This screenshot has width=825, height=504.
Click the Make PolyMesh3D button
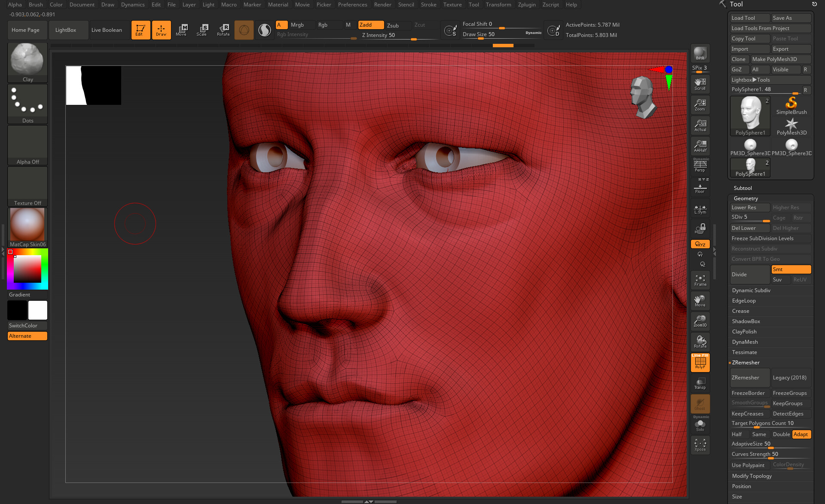point(780,59)
